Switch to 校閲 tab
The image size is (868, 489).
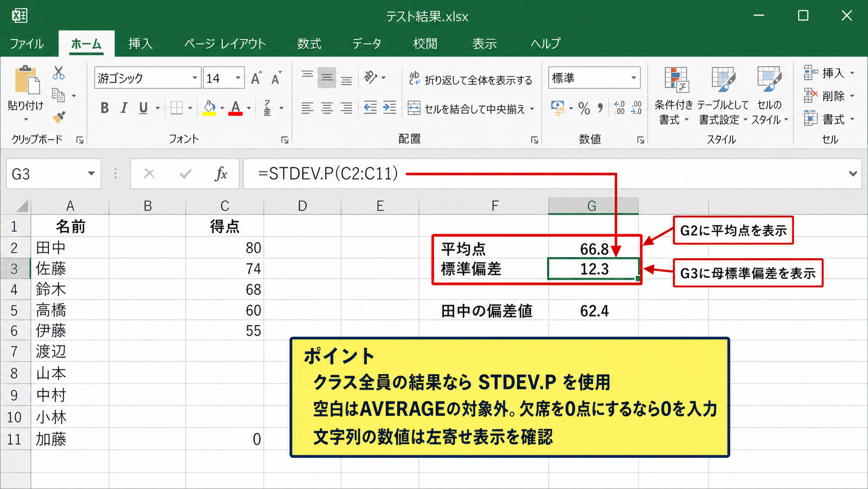coord(425,44)
